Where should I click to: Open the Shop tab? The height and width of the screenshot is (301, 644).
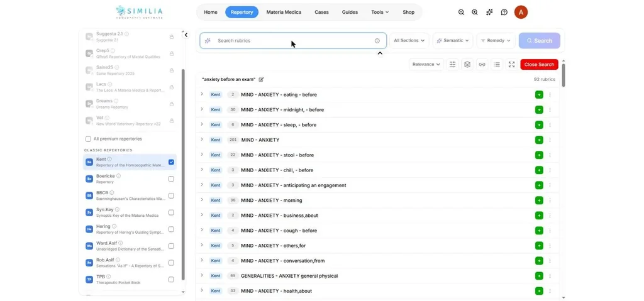click(x=409, y=13)
